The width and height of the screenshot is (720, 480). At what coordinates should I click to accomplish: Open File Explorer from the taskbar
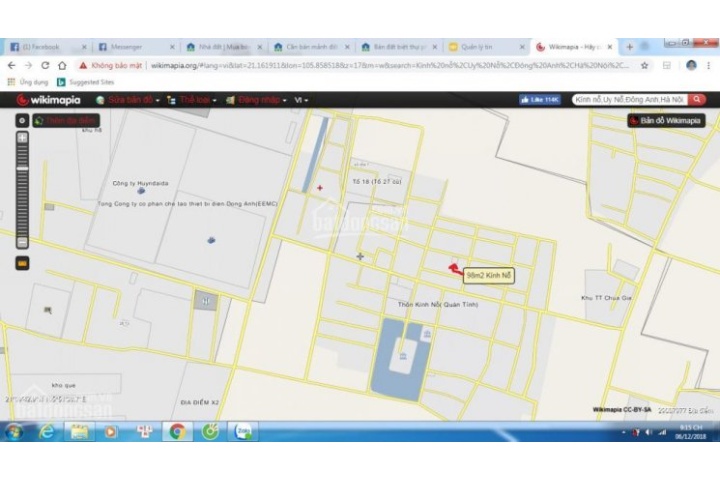pyautogui.click(x=79, y=432)
